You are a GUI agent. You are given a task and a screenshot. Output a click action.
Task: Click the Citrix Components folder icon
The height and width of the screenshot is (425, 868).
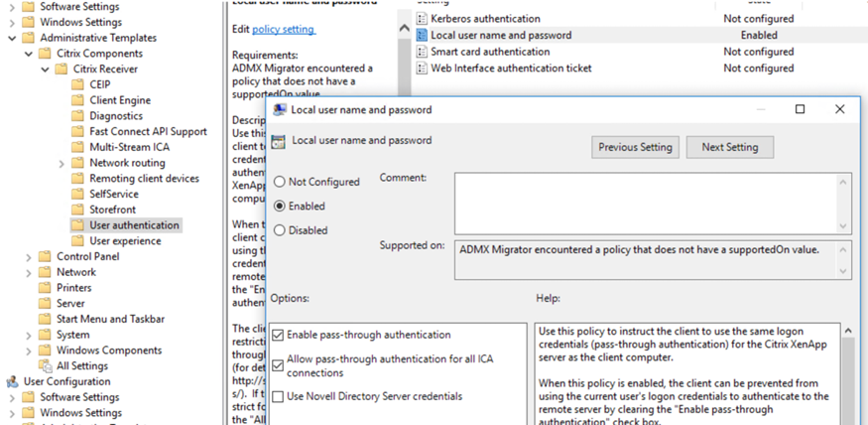45,54
